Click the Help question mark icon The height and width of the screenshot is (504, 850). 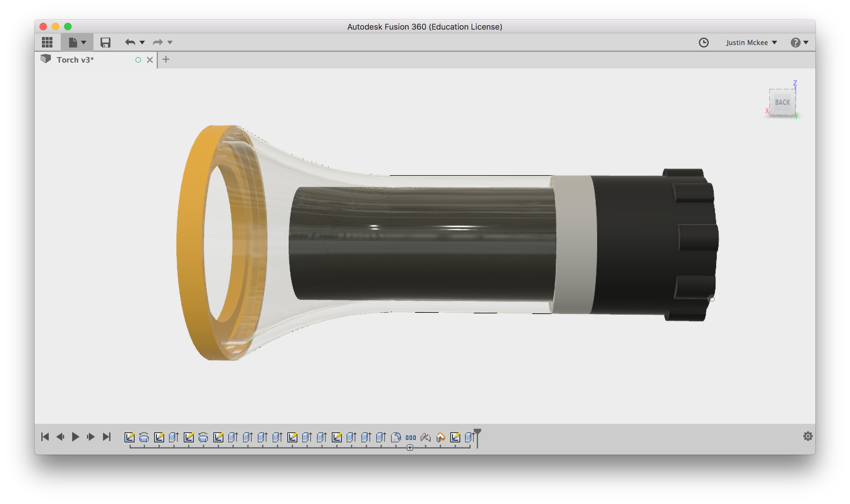(795, 43)
